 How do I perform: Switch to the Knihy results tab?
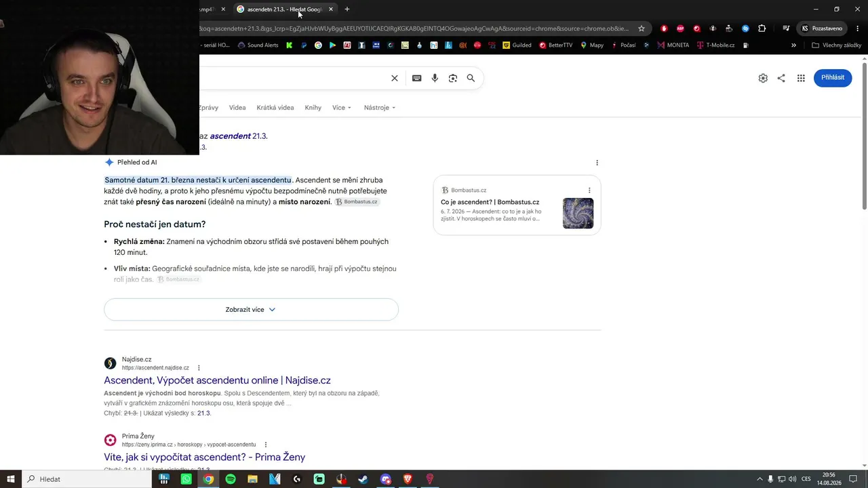[x=313, y=108]
